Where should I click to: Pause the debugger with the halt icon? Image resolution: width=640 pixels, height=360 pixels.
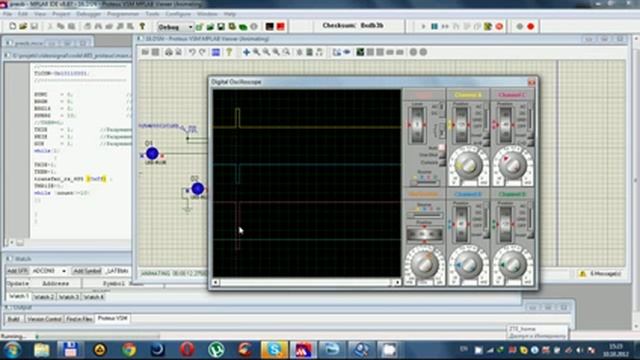[x=434, y=27]
